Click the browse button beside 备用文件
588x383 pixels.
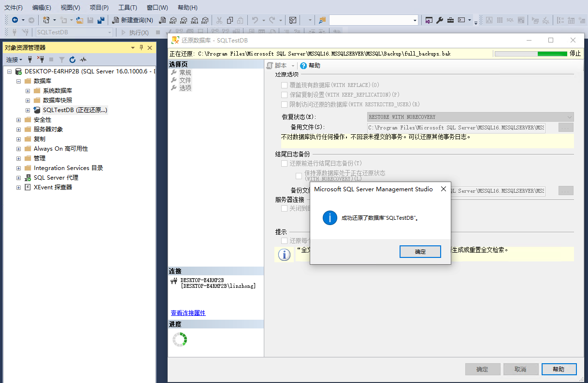coord(566,128)
